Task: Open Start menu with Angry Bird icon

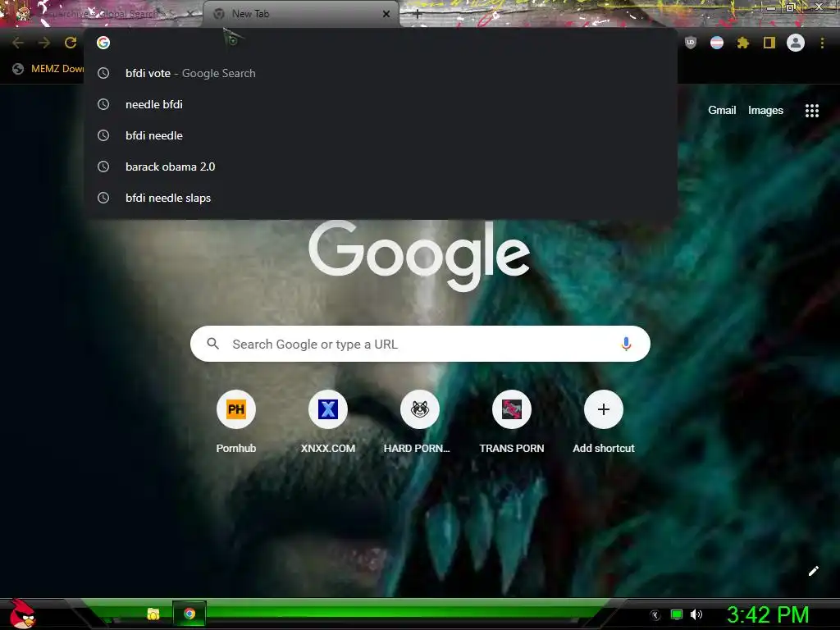Action: [22, 614]
